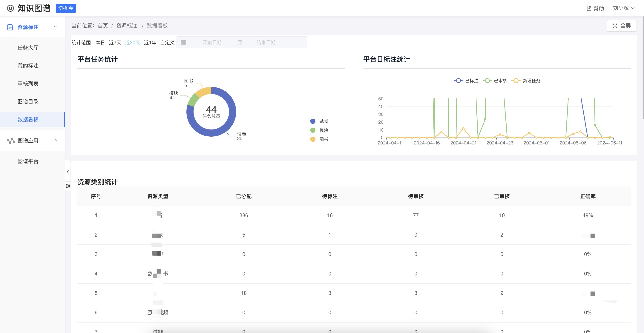The image size is (644, 333).
Task: Collapse the 资源标注 menu chevron
Action: tap(56, 27)
